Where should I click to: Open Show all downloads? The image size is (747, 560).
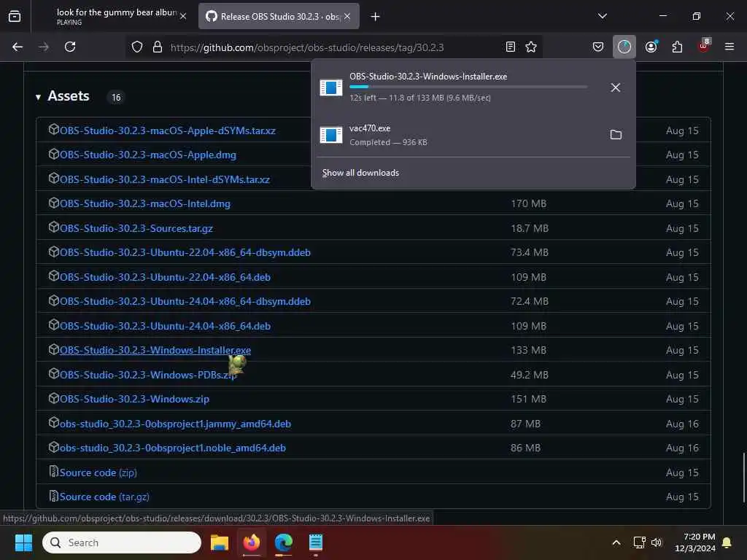360,172
